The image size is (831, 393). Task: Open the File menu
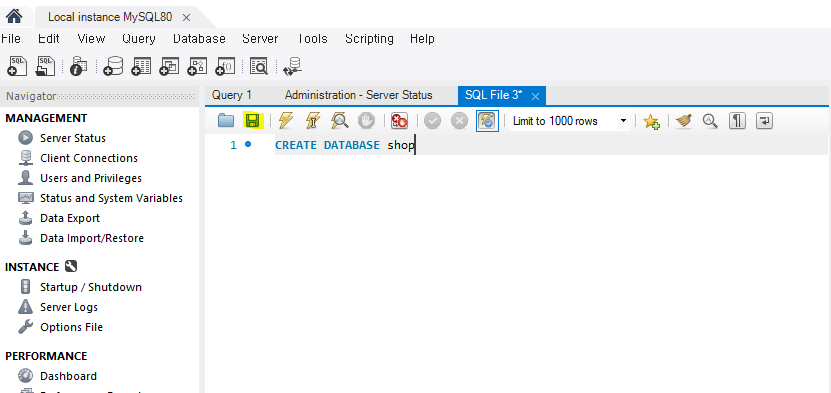coord(11,39)
